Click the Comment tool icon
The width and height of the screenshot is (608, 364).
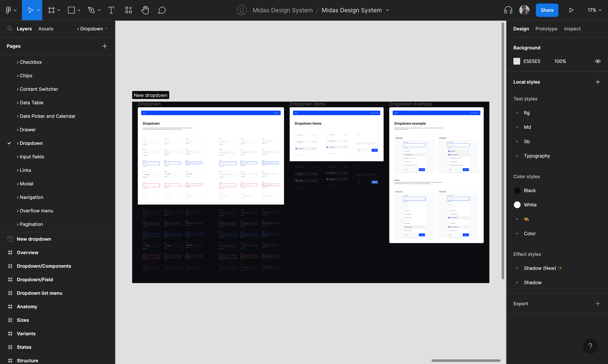(x=162, y=10)
